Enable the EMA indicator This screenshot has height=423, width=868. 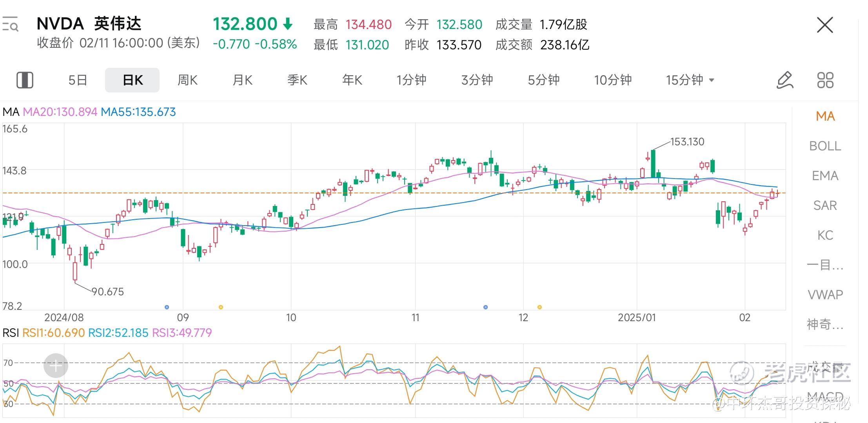[x=825, y=176]
